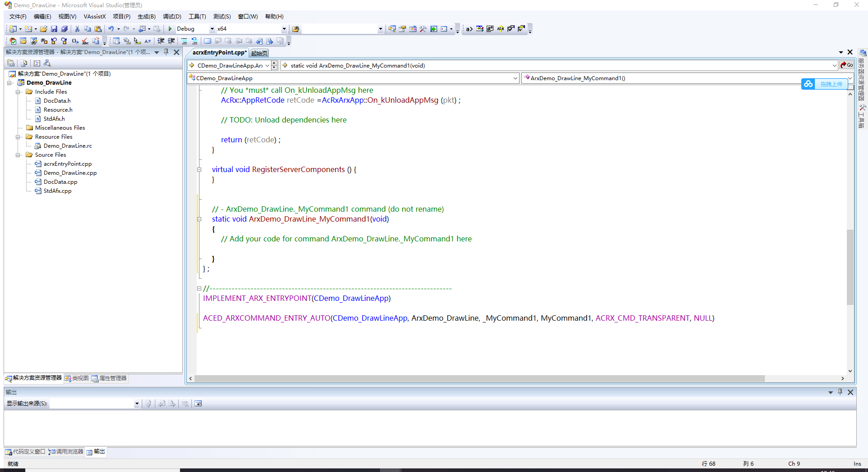Click the Paste clipboard icon

tap(98, 29)
